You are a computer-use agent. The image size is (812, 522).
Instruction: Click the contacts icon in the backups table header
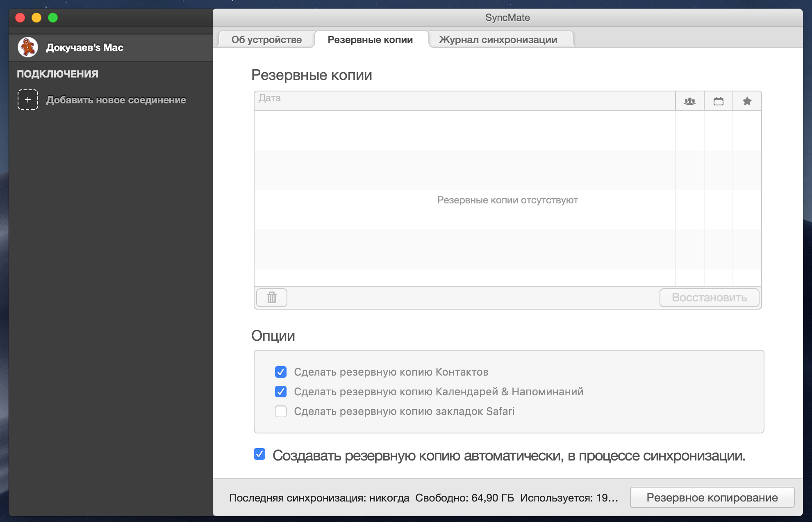point(690,101)
